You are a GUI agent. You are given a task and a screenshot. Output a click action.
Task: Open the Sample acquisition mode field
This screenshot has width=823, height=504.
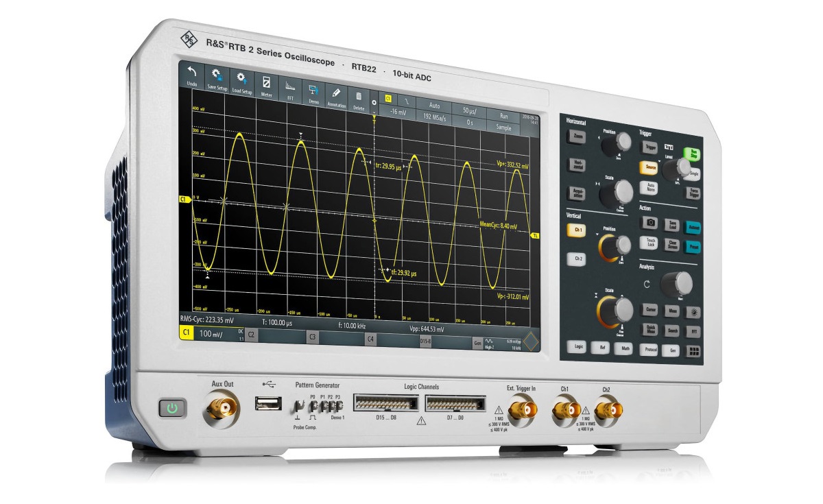(504, 127)
